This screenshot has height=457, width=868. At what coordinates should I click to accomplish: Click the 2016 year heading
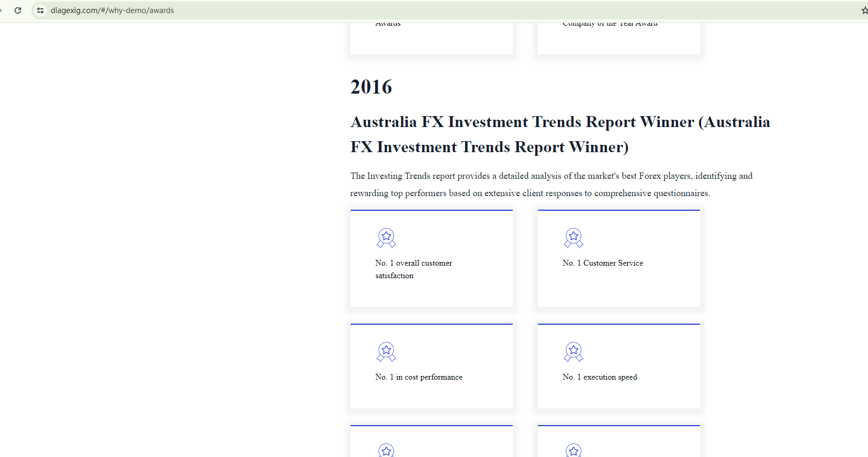click(x=371, y=87)
